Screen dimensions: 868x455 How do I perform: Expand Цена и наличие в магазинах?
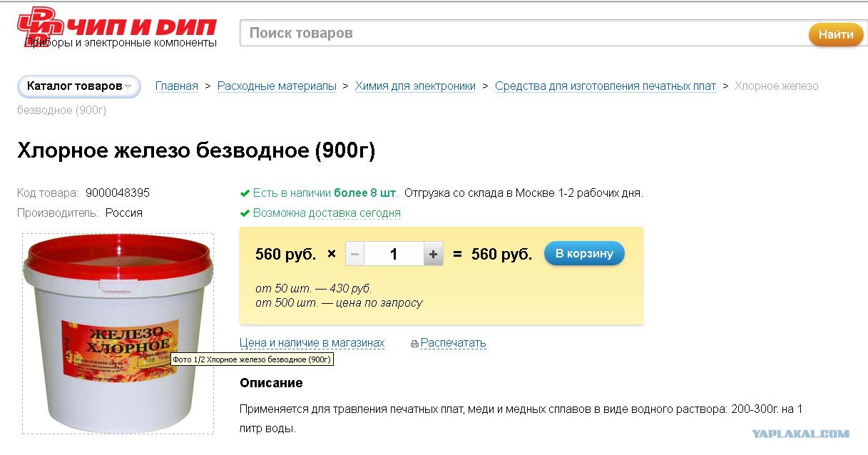312,343
